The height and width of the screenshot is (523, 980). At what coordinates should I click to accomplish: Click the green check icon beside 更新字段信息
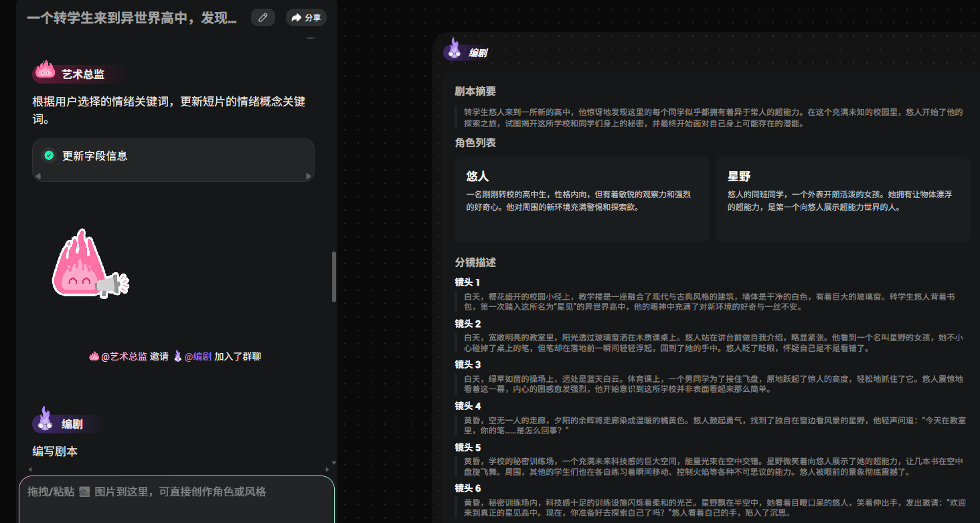(x=49, y=156)
